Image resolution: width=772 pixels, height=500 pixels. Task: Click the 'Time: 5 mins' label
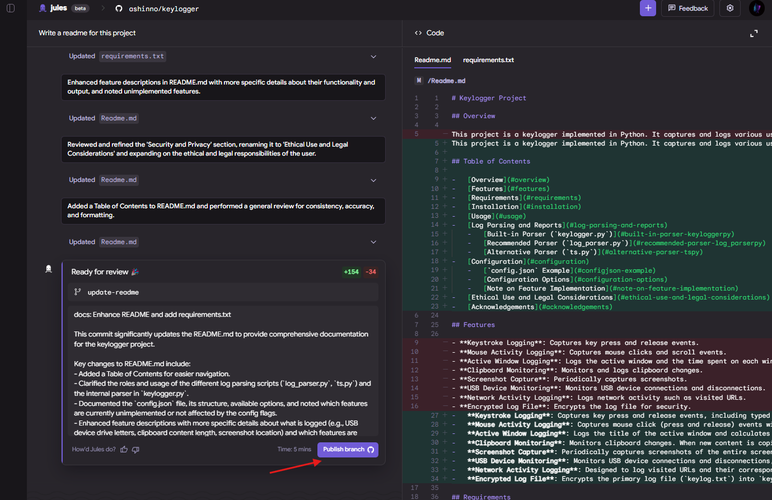click(294, 449)
